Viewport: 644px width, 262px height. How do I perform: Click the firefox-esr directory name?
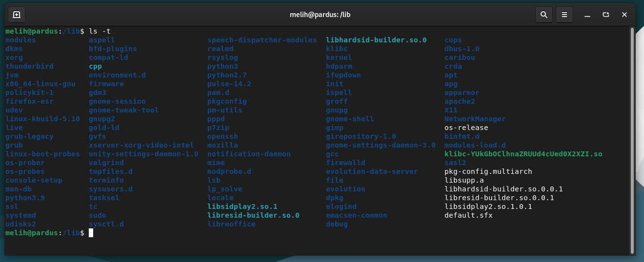(x=29, y=101)
